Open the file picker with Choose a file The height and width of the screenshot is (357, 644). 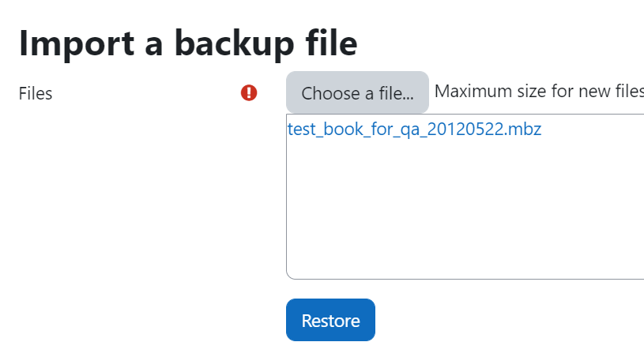(x=357, y=92)
